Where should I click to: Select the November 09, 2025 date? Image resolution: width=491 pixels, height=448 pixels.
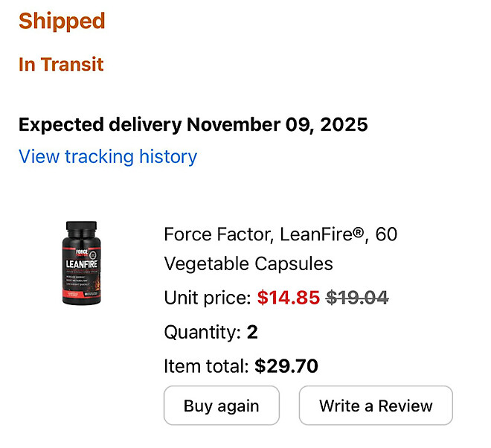pyautogui.click(x=277, y=124)
